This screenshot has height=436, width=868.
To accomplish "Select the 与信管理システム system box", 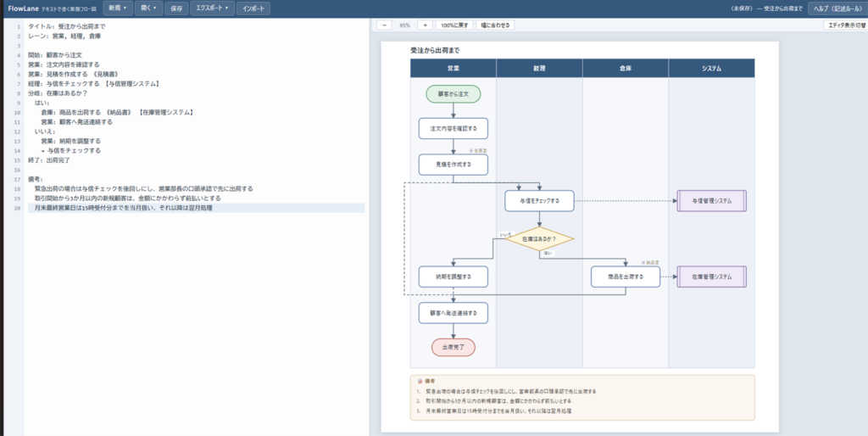I will [x=711, y=200].
